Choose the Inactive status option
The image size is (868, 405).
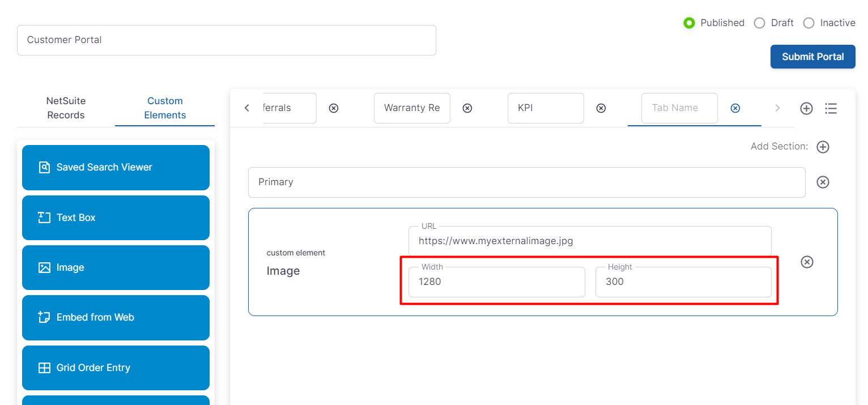[x=809, y=23]
